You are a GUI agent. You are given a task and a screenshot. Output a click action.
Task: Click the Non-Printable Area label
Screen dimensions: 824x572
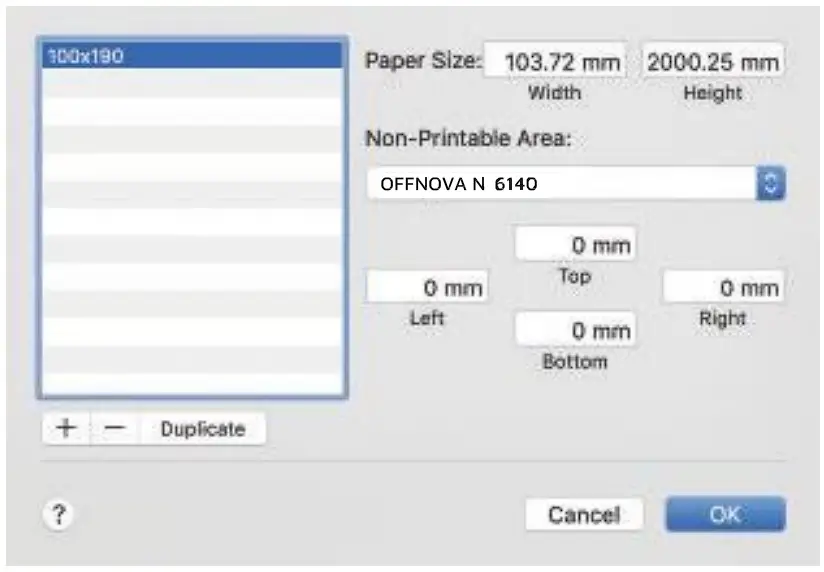click(x=467, y=139)
